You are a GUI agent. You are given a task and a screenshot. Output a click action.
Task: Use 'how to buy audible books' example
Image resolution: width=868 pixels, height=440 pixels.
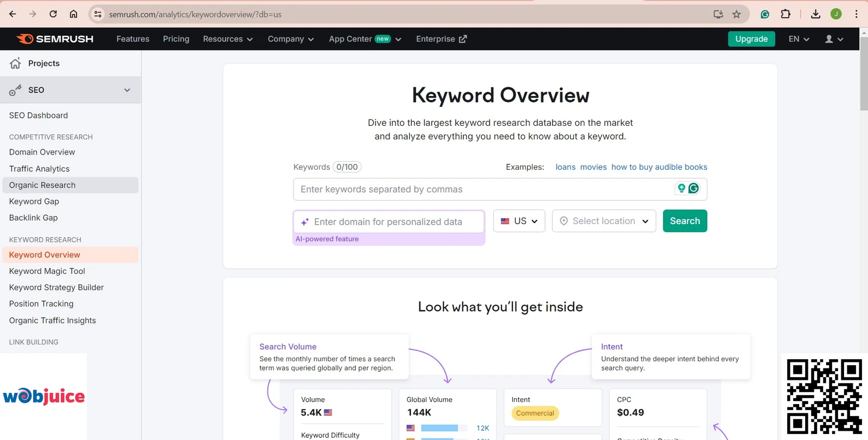click(659, 167)
